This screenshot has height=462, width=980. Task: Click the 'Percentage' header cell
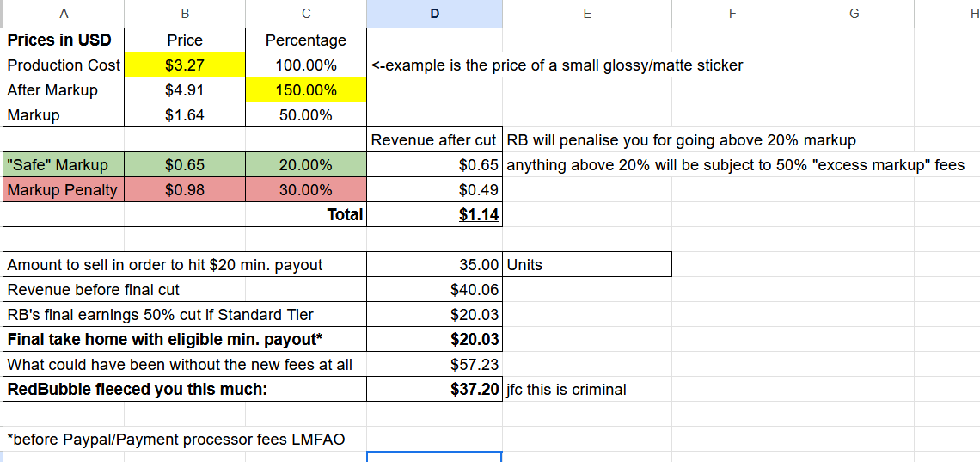[306, 40]
